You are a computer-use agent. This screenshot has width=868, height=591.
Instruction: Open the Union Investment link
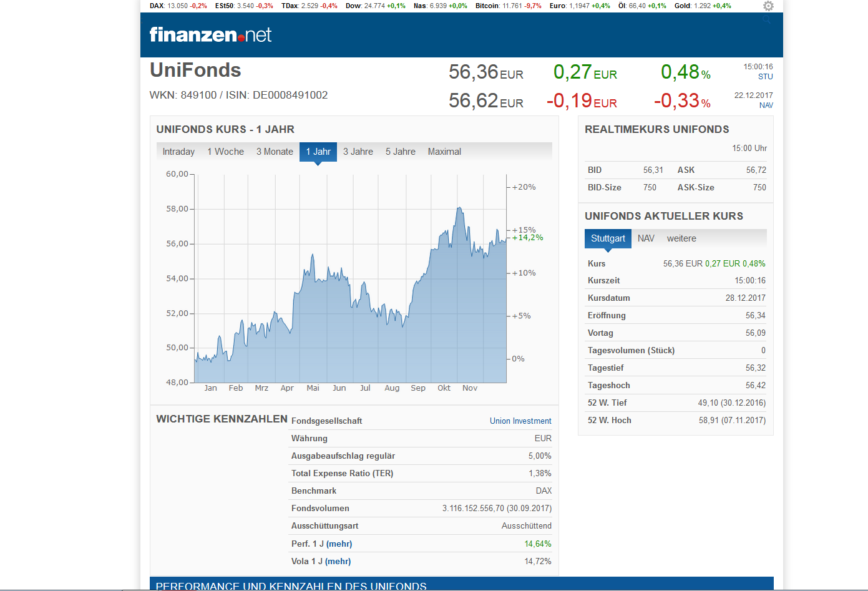pos(520,421)
